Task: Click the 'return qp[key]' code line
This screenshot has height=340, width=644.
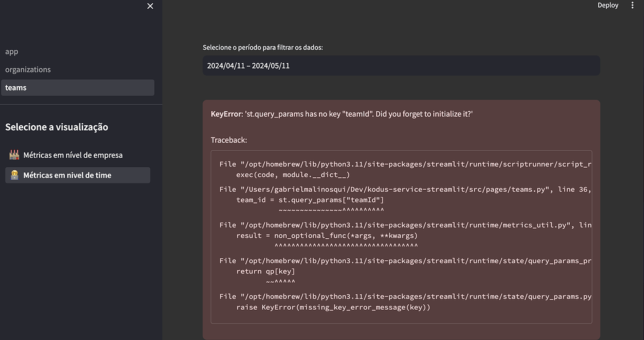Action: (265, 271)
